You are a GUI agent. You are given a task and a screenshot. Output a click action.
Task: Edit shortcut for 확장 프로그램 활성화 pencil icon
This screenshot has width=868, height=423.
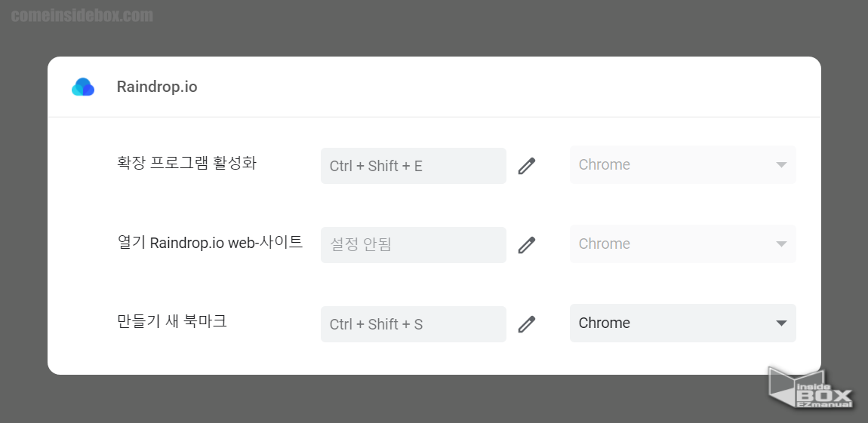(x=526, y=166)
